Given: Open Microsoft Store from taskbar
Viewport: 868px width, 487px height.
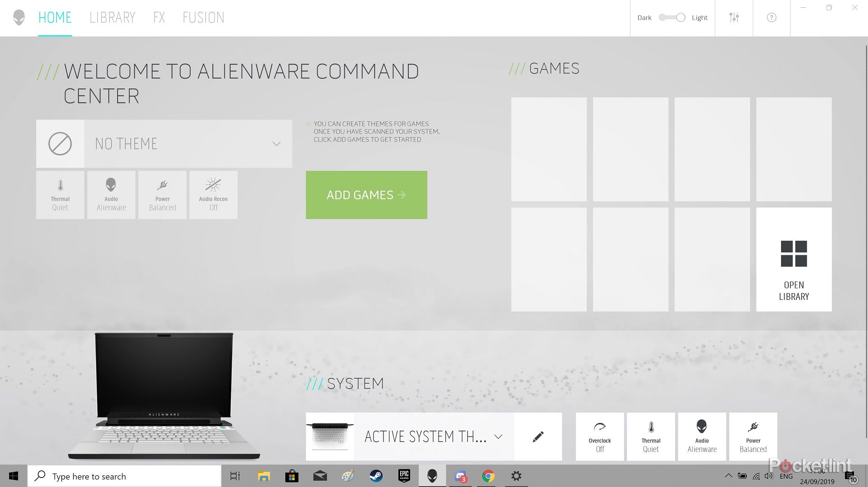Looking at the screenshot, I should tap(292, 476).
